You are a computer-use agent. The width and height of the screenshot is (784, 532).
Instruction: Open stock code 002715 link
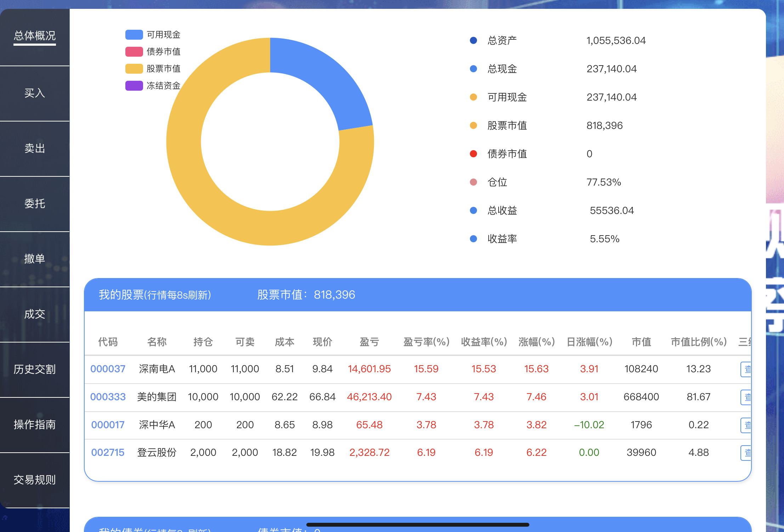click(108, 453)
